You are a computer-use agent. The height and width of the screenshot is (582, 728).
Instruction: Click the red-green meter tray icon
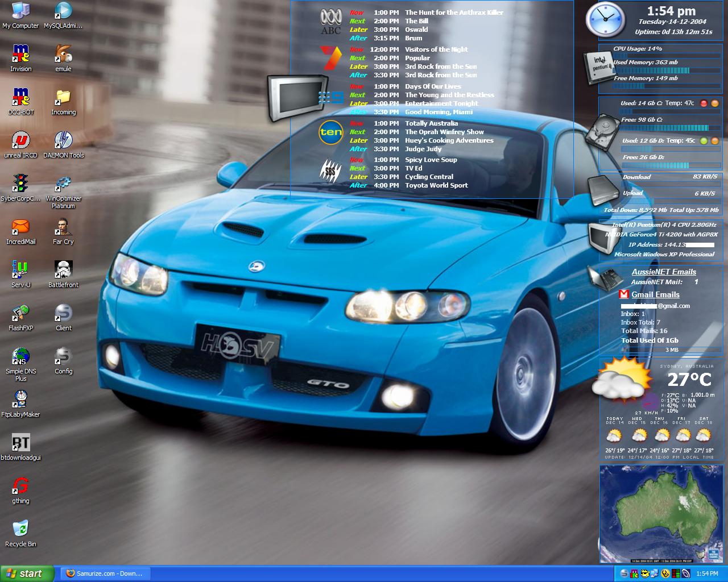point(676,573)
